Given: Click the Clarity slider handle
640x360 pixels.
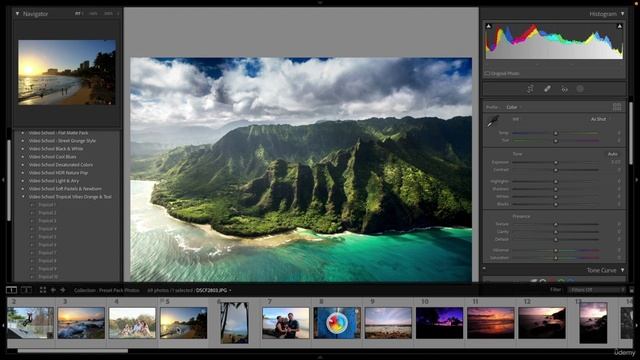Looking at the screenshot, I should (556, 232).
